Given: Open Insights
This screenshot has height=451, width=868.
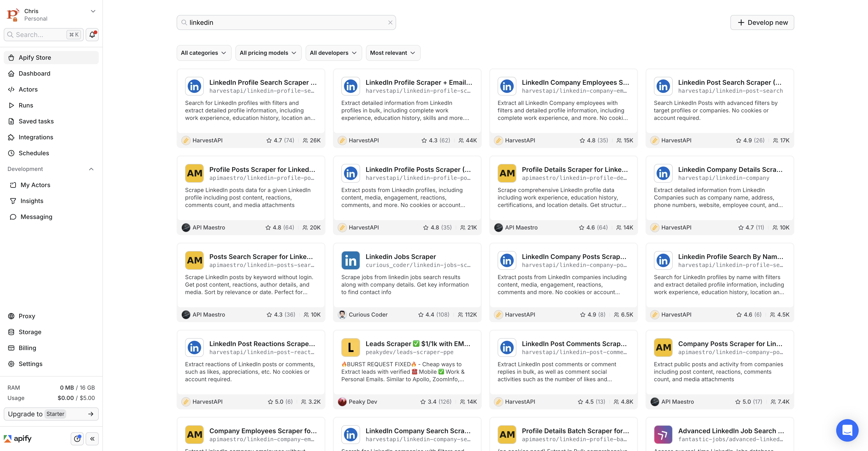Looking at the screenshot, I should pyautogui.click(x=51, y=201).
